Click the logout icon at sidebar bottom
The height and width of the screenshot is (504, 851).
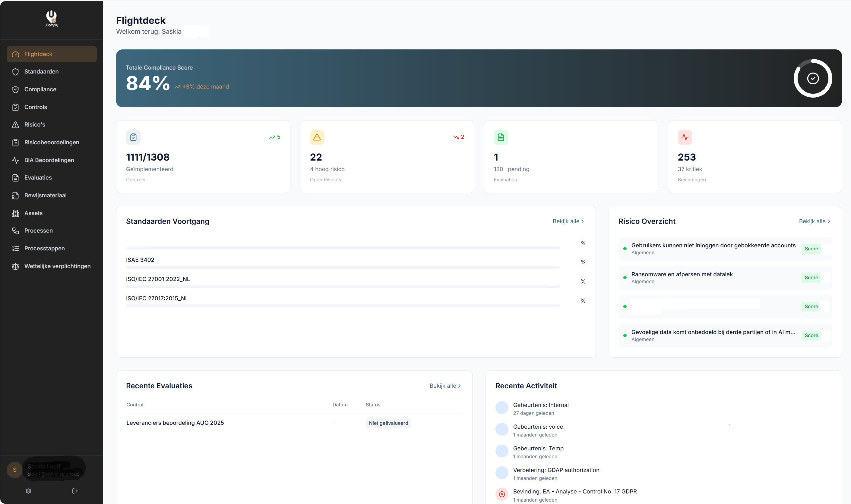coord(74,491)
